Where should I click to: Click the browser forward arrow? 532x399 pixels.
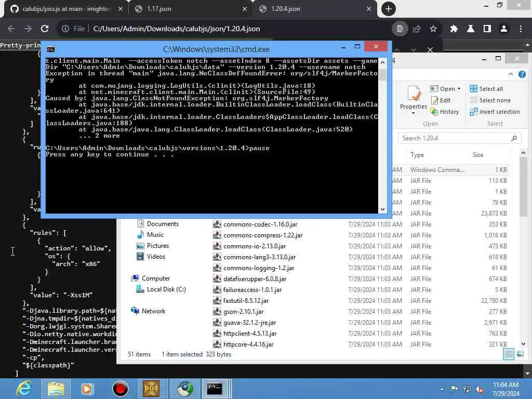coord(28,29)
